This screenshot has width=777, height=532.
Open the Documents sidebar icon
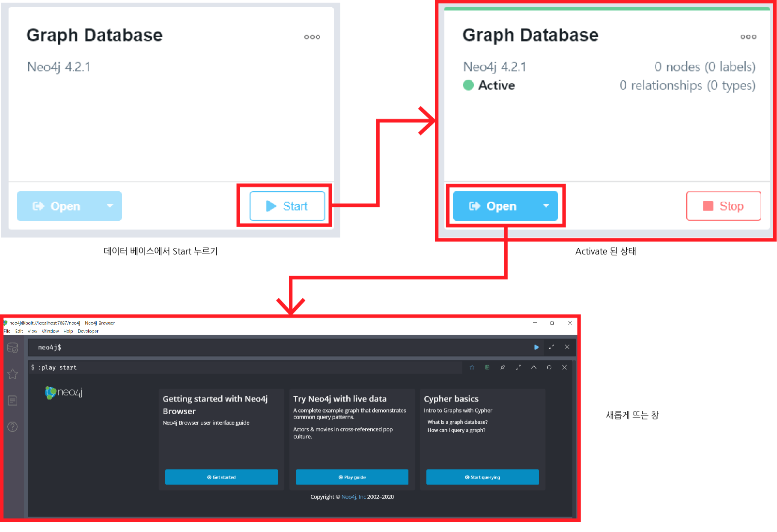coord(13,401)
